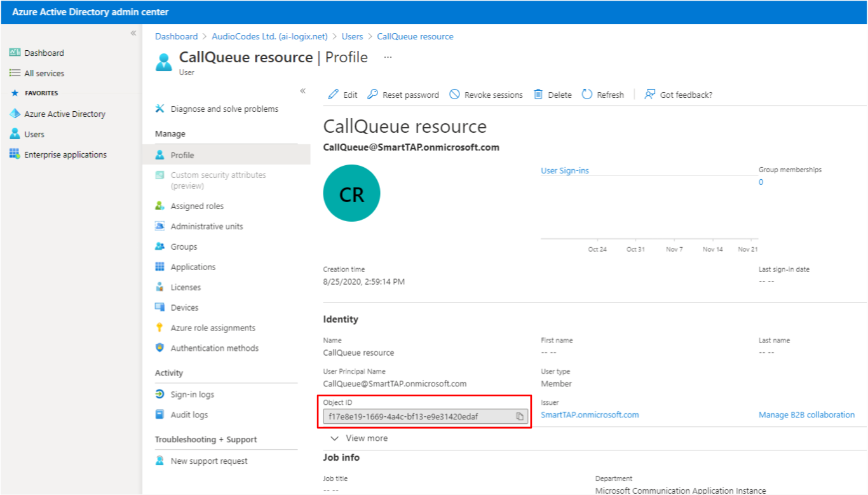
Task: Open the ellipsis more options next to Profile
Action: coord(388,57)
